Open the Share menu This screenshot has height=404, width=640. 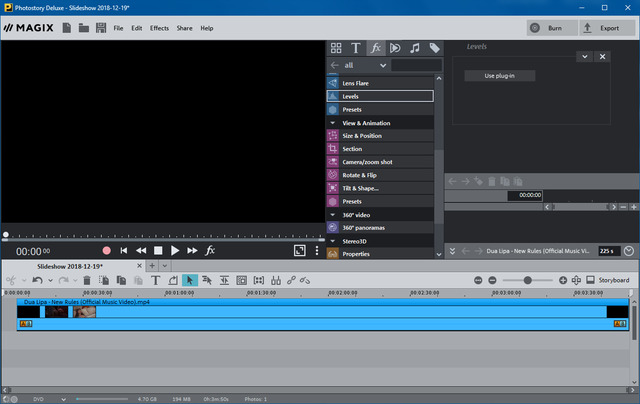point(185,28)
